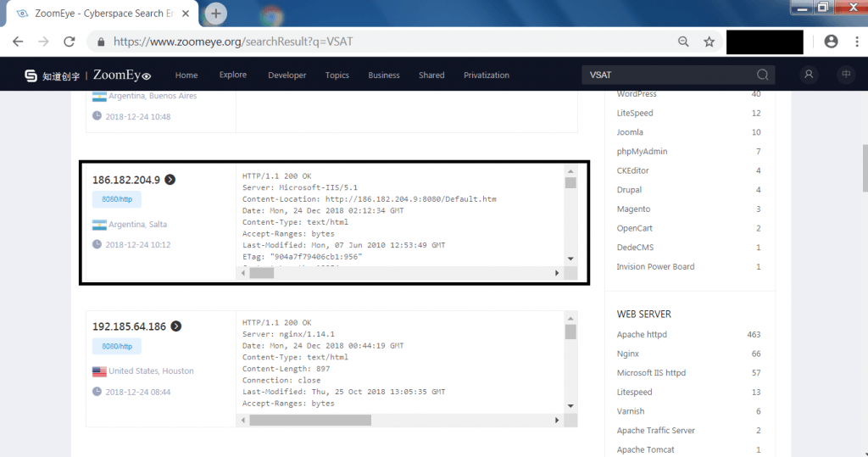The width and height of the screenshot is (868, 457).
Task: Click the Argentina flag next to Salta
Action: (99, 225)
